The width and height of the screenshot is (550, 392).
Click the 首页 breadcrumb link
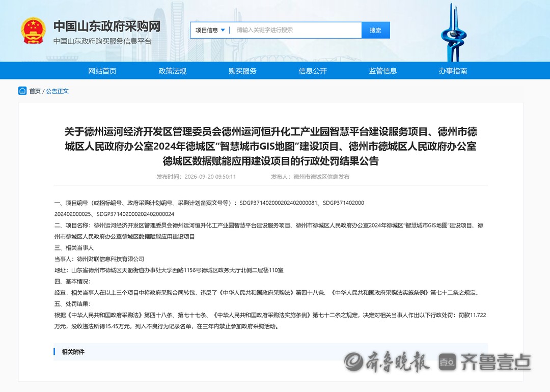[35, 91]
